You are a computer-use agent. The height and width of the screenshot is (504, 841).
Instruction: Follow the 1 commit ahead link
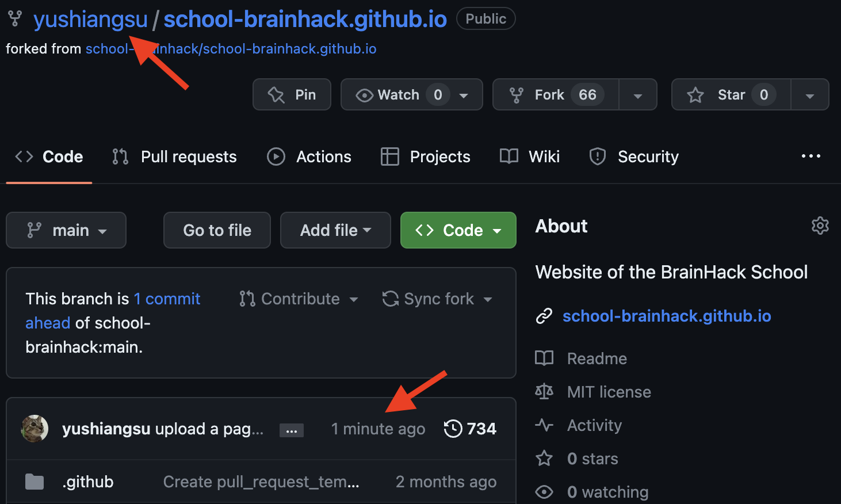pos(113,311)
